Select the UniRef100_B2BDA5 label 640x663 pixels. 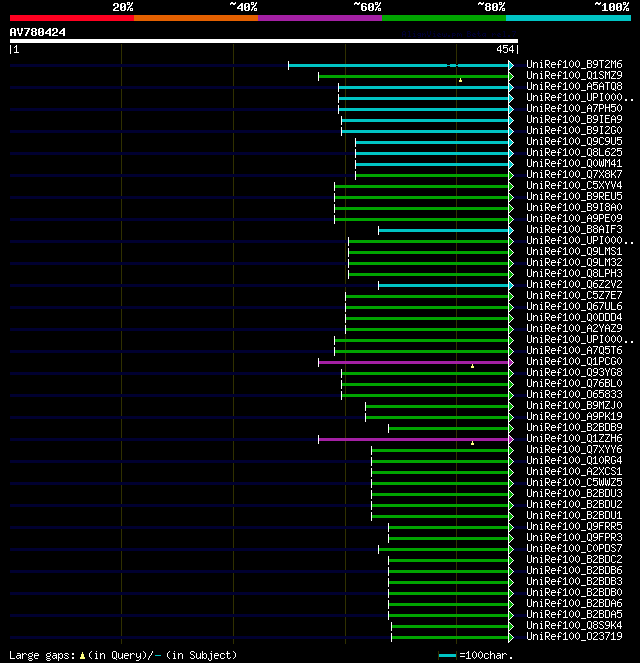(574, 614)
